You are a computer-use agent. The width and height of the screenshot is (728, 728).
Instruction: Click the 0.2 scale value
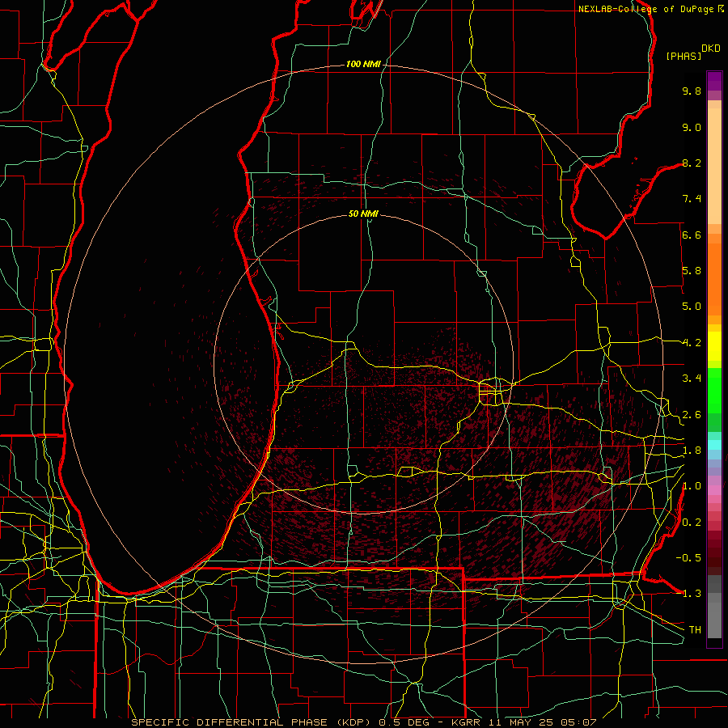click(692, 523)
